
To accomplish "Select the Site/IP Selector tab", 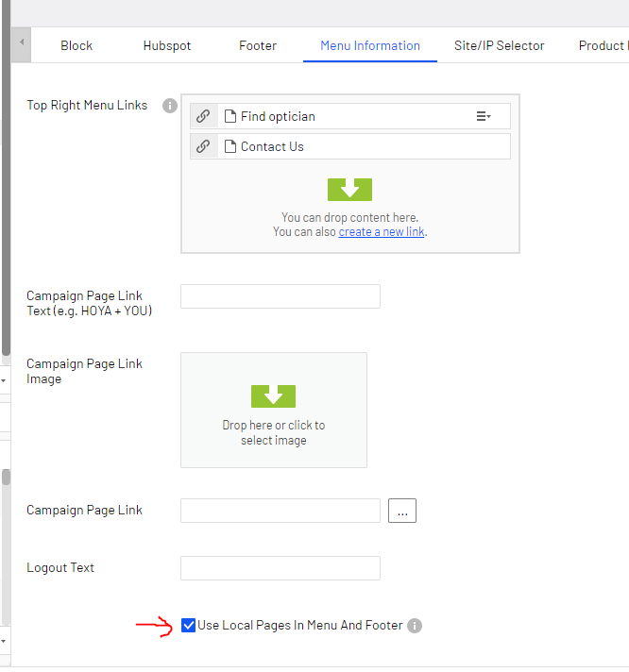I will point(499,45).
